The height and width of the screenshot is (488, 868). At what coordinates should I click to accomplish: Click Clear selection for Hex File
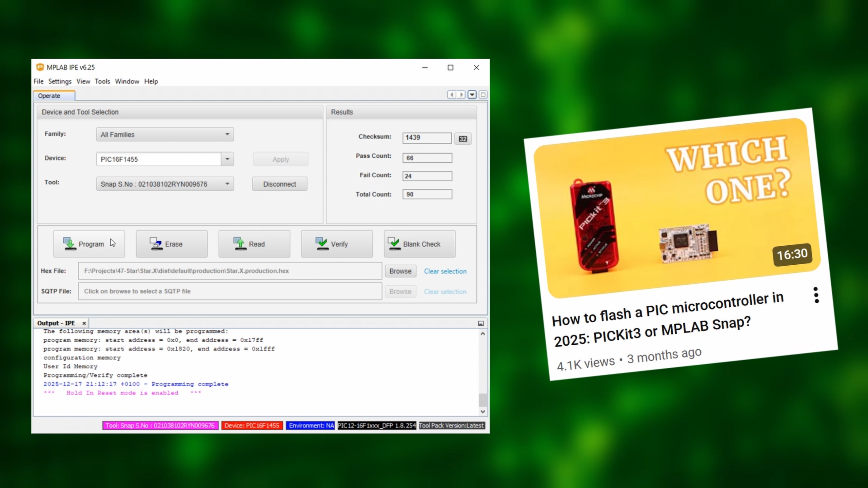pyautogui.click(x=445, y=271)
